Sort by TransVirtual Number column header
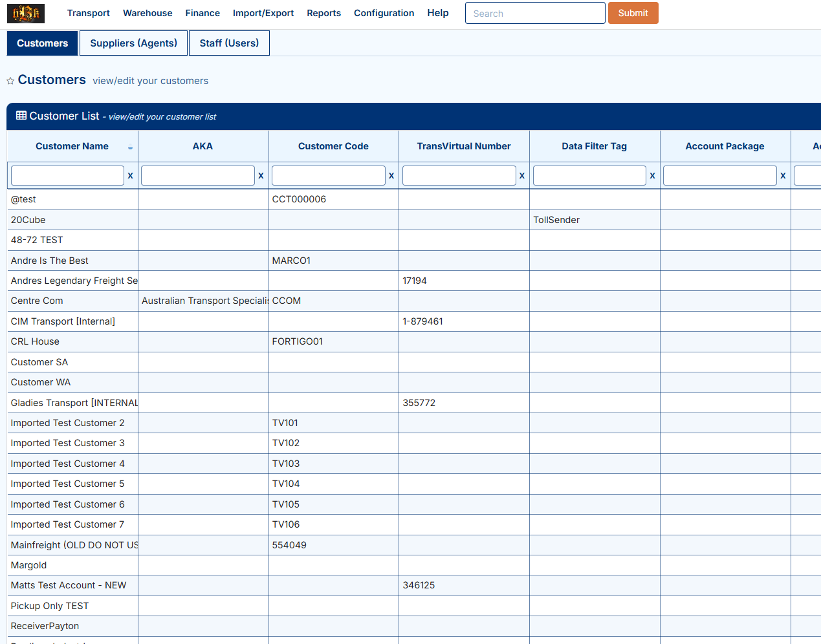821x644 pixels. [x=463, y=146]
